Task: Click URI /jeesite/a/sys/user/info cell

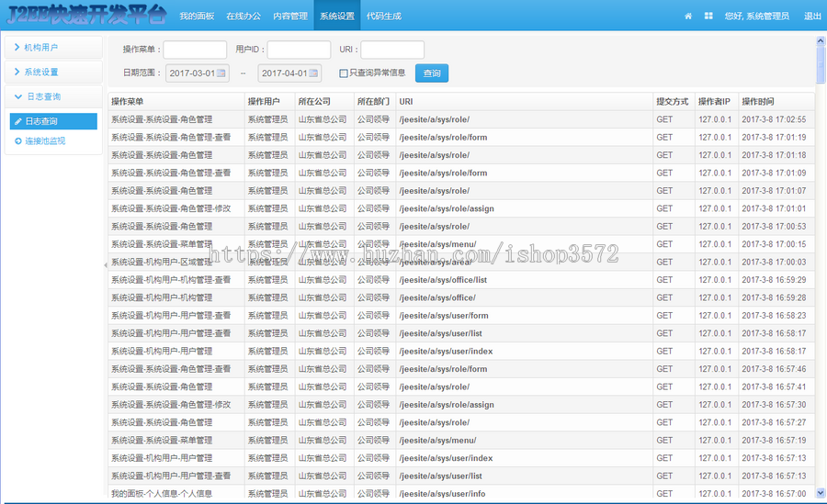Action: (443, 494)
